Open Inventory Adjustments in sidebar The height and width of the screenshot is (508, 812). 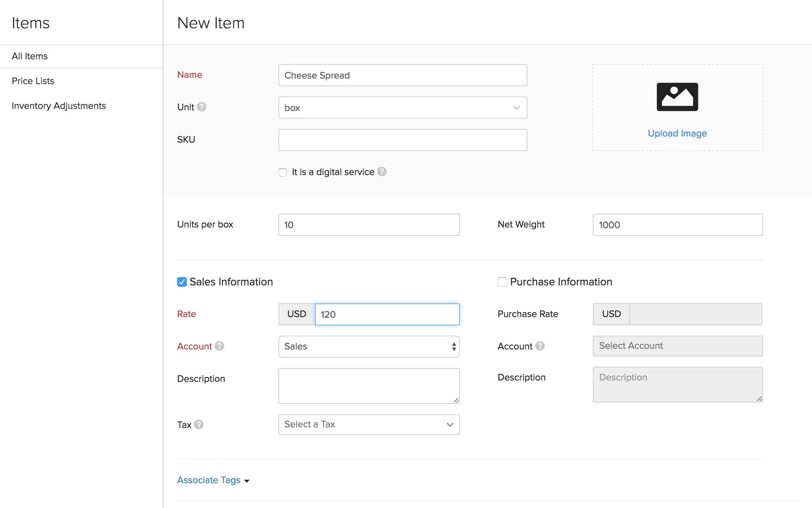(x=59, y=106)
